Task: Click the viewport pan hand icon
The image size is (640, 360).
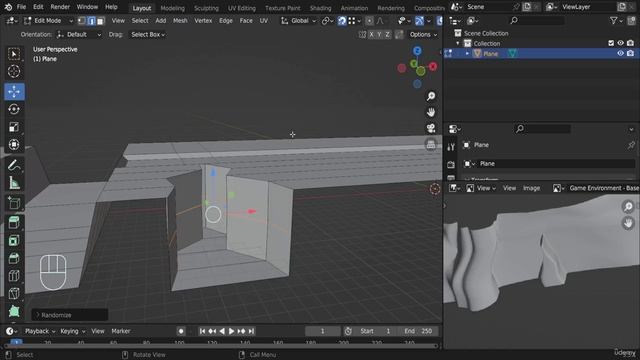Action: coord(431,112)
